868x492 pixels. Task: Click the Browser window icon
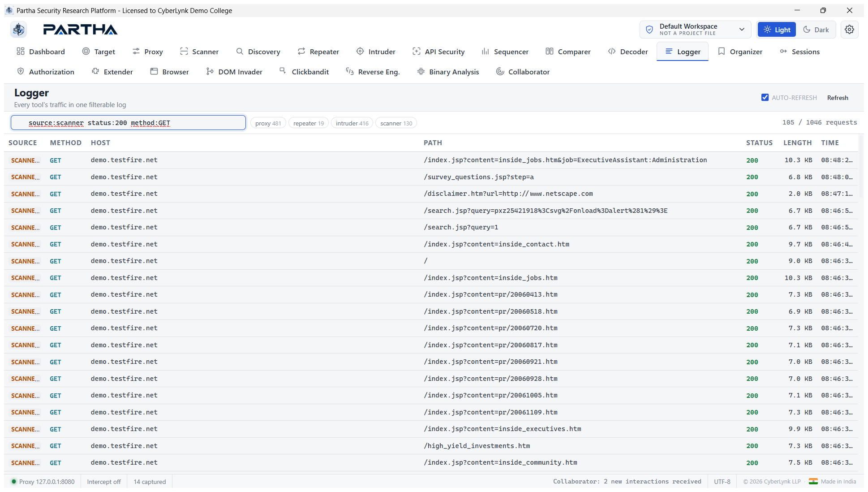tap(154, 72)
